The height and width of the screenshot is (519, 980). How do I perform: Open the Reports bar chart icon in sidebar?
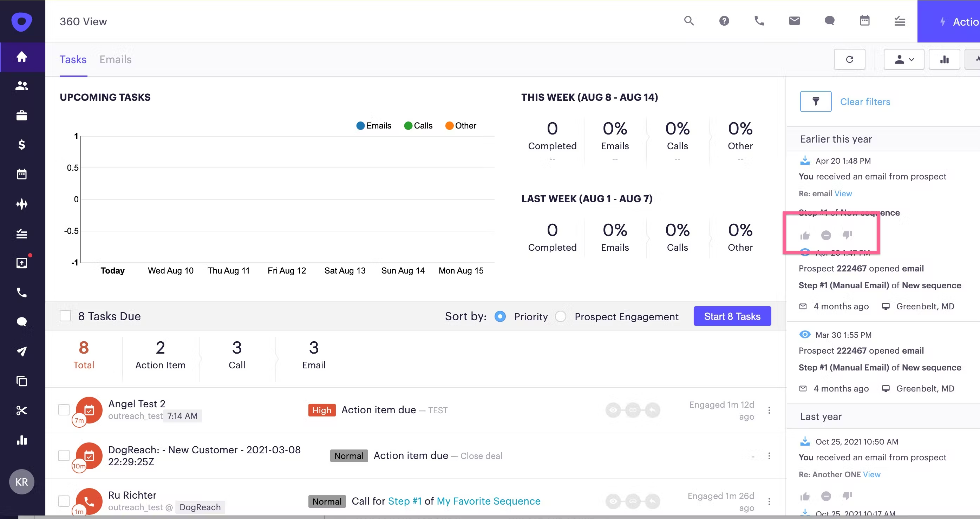pos(22,440)
